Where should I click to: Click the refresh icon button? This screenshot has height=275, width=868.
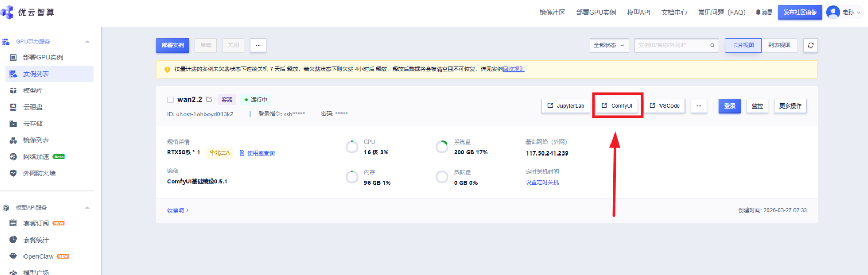810,45
